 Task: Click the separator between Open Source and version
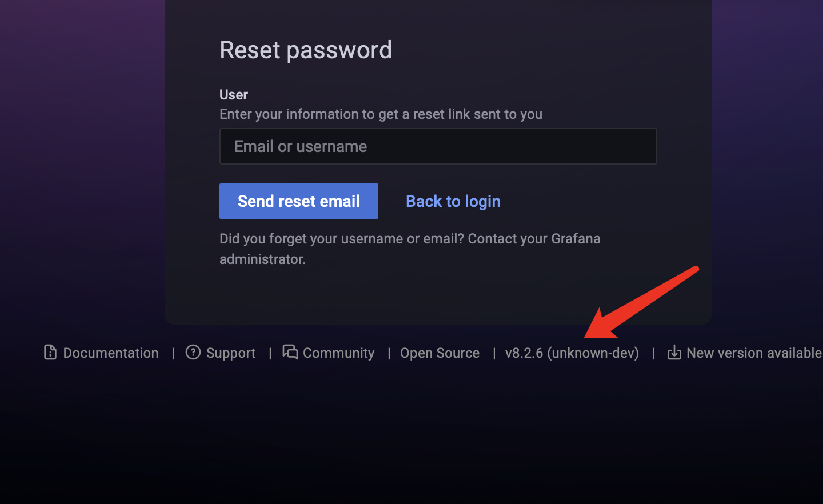pyautogui.click(x=494, y=353)
